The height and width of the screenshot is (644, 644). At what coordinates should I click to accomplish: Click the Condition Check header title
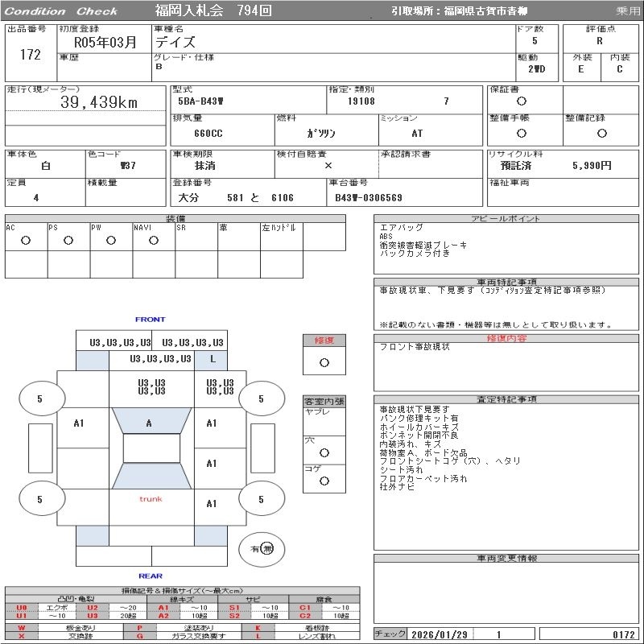coord(61,11)
